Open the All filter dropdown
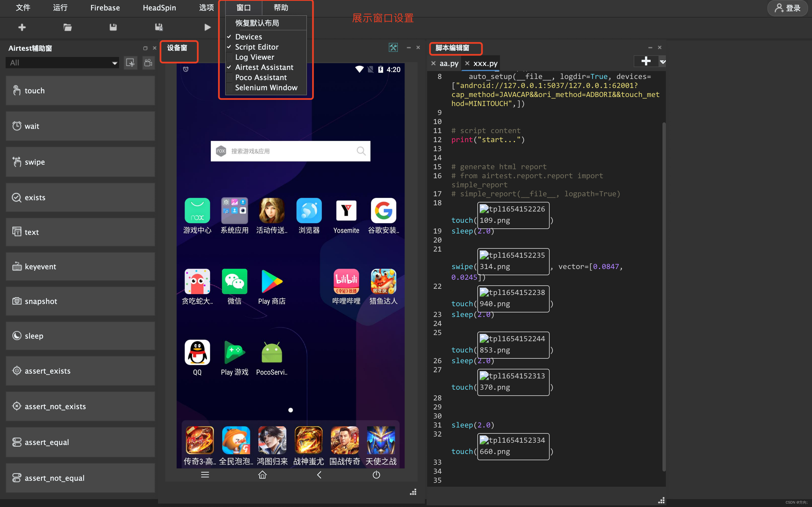Viewport: 812px width, 507px height. [x=63, y=63]
